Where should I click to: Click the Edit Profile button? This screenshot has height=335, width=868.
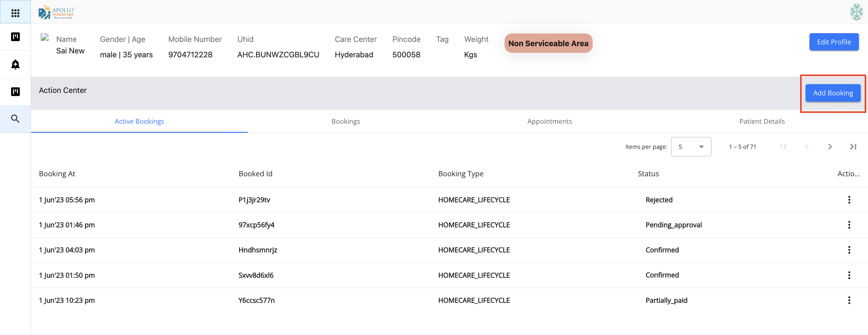[x=834, y=42]
